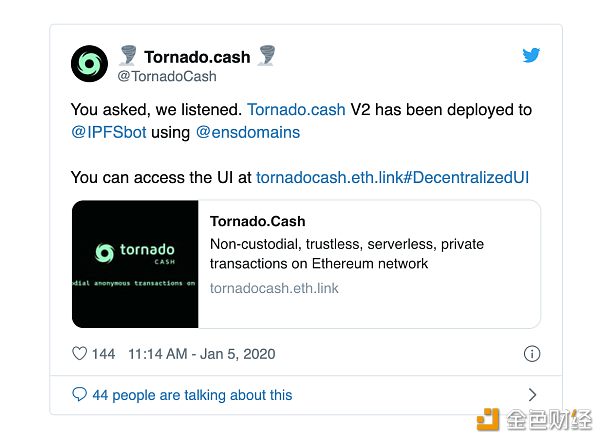600x439 pixels.
Task: Open tweet info circle icon
Action: click(532, 354)
